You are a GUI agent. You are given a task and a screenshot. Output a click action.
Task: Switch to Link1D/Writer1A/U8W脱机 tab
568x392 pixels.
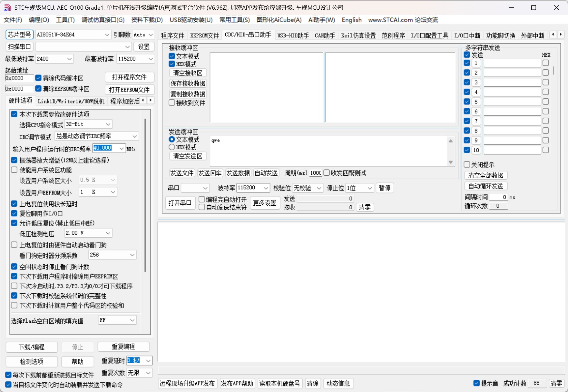71,101
